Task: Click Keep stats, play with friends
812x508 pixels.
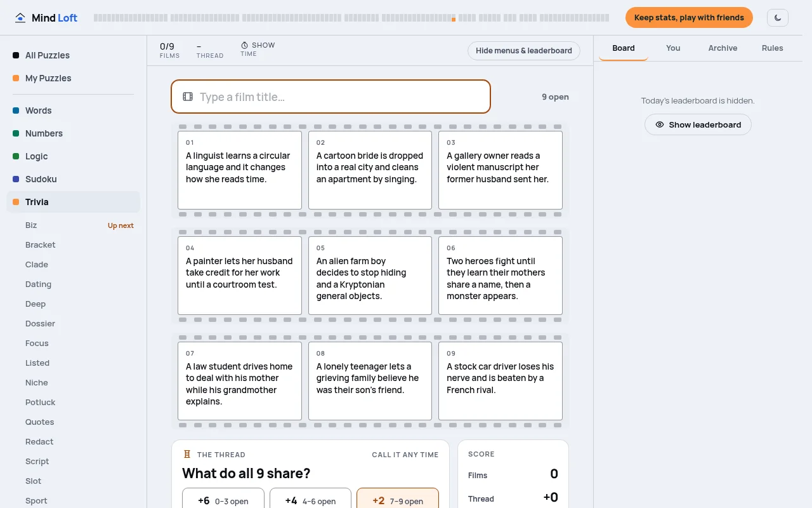Action: (689, 18)
